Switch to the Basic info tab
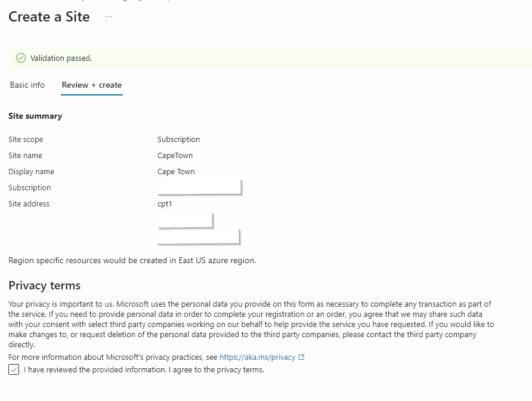This screenshot has width=532, height=401. [x=27, y=85]
